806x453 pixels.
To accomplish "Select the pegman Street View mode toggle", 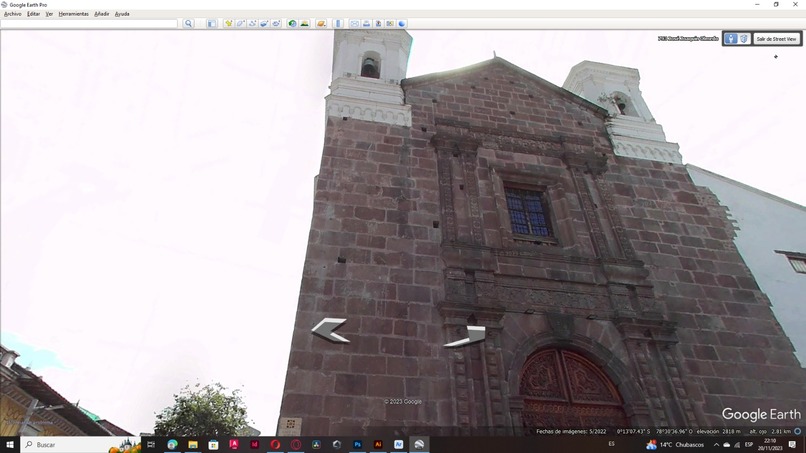I will pyautogui.click(x=730, y=39).
